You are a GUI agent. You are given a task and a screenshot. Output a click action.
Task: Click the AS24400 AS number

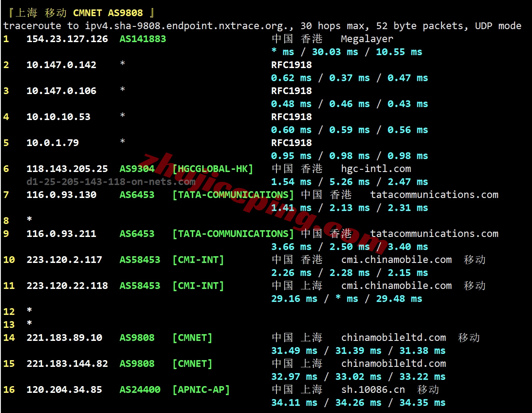140,390
